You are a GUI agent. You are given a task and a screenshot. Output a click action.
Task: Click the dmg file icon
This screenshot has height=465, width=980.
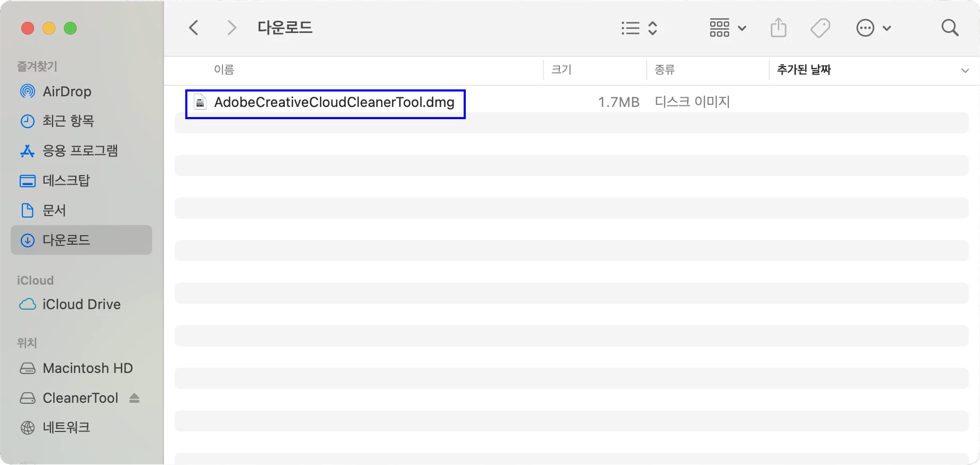pyautogui.click(x=200, y=102)
